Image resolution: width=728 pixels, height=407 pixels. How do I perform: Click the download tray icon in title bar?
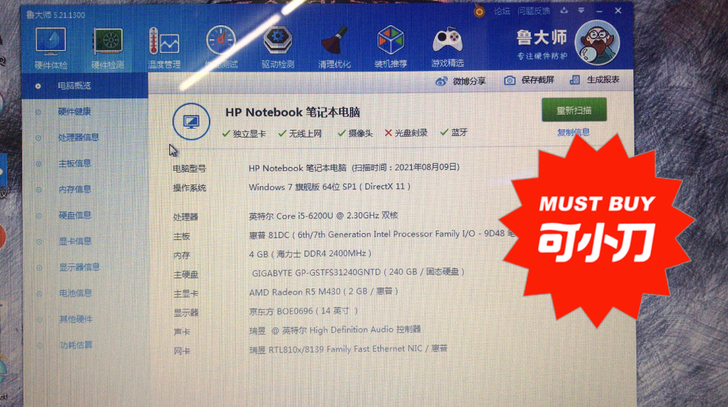click(x=564, y=11)
